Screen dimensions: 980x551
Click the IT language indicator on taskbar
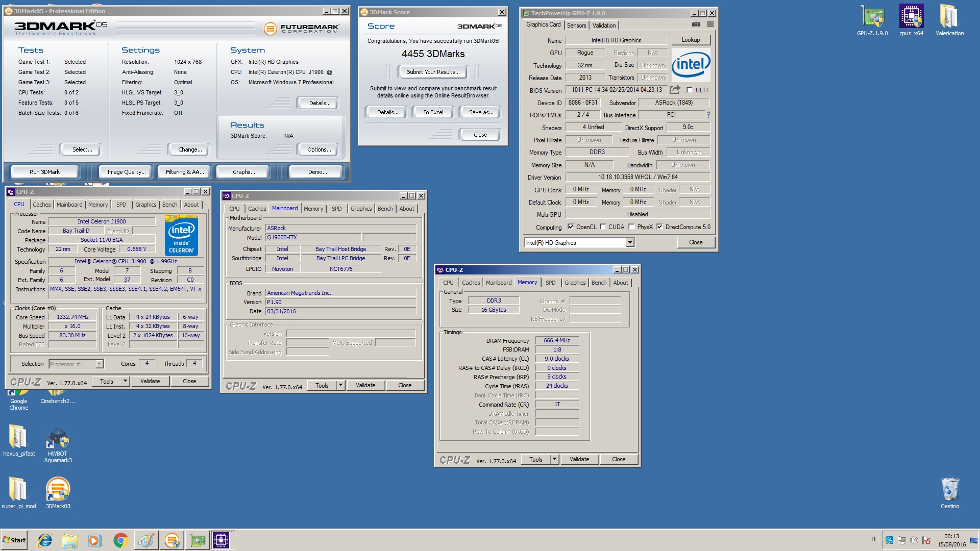pos(873,539)
